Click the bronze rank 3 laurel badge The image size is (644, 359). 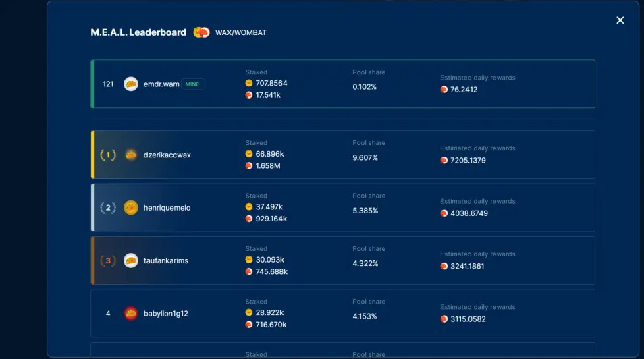tap(108, 260)
